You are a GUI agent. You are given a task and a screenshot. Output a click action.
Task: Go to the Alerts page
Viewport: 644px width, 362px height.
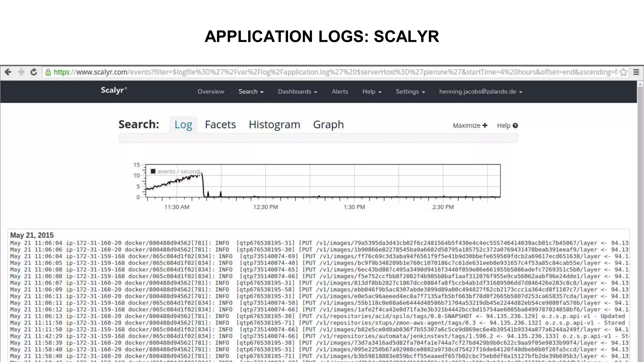[340, 91]
